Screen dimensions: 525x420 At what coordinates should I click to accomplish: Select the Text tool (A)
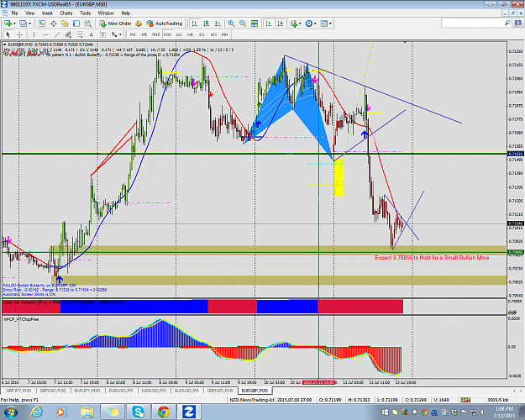[x=91, y=34]
